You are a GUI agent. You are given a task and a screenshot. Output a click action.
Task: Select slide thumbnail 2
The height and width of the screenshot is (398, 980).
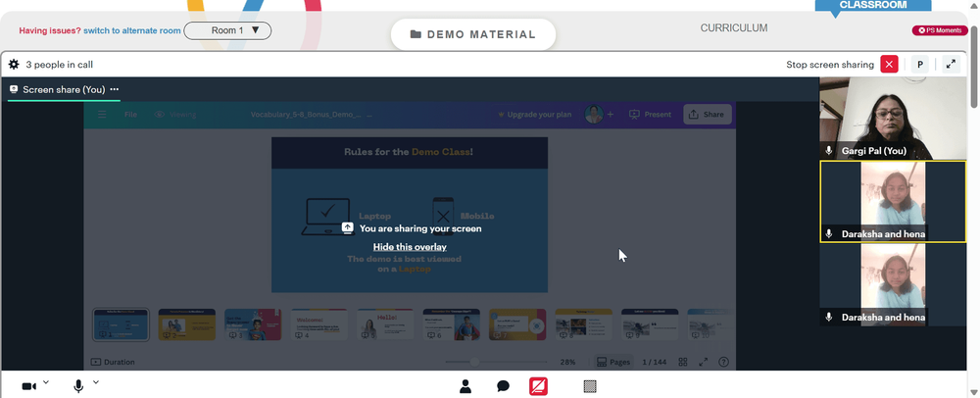click(x=187, y=324)
